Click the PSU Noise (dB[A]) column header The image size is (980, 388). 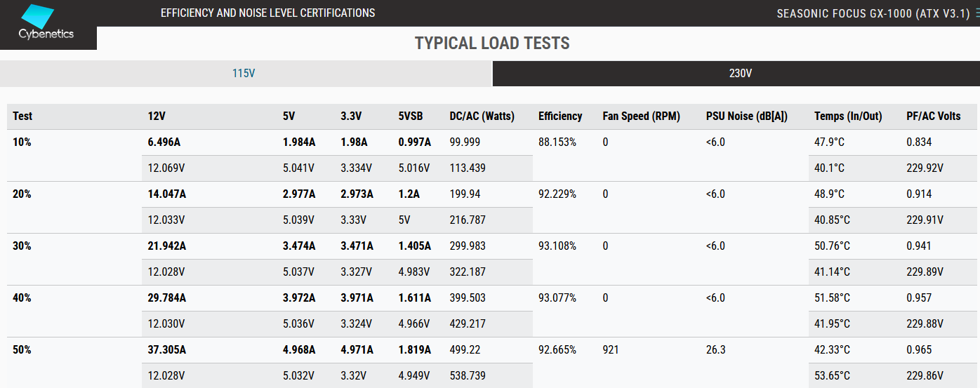[746, 116]
